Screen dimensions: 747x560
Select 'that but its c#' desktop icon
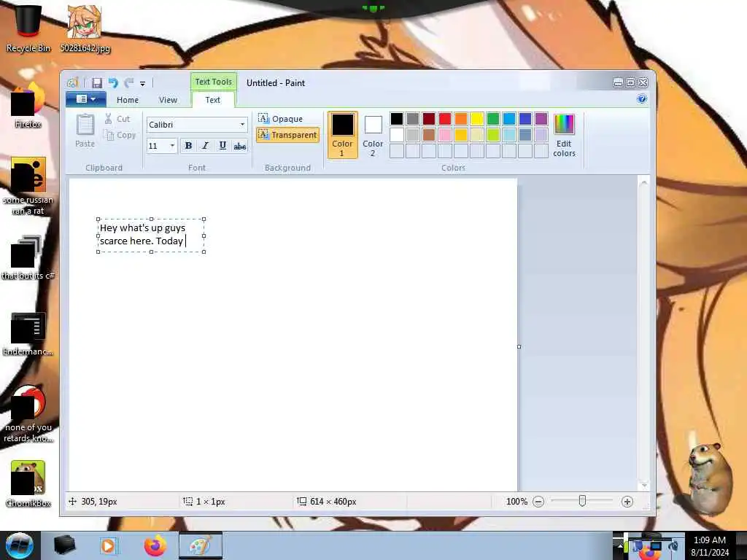(28, 257)
